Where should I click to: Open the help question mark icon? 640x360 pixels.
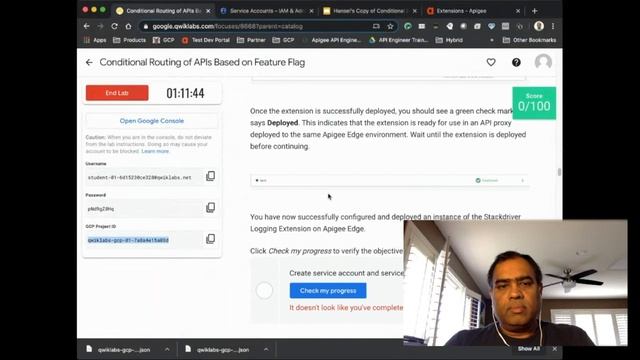coord(516,62)
